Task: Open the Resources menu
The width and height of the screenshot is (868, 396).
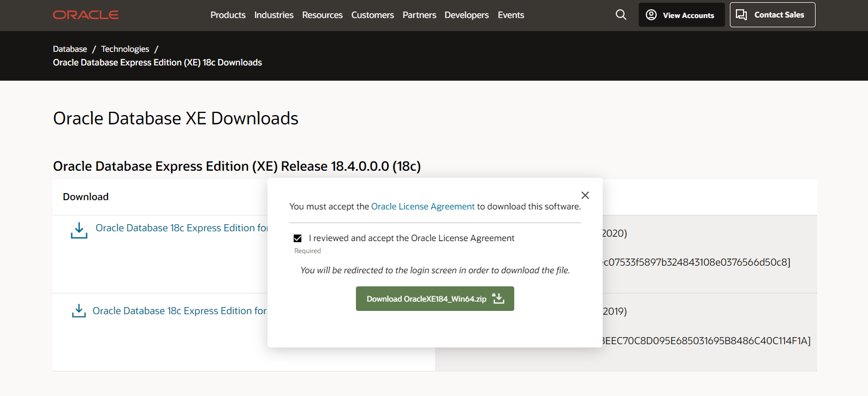Action: 322,15
